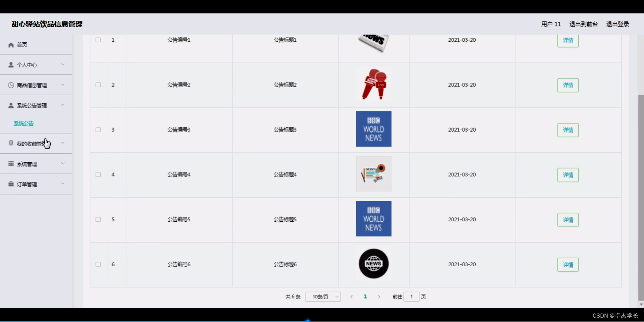Click the 商品信息管理 clock icon

click(10, 85)
